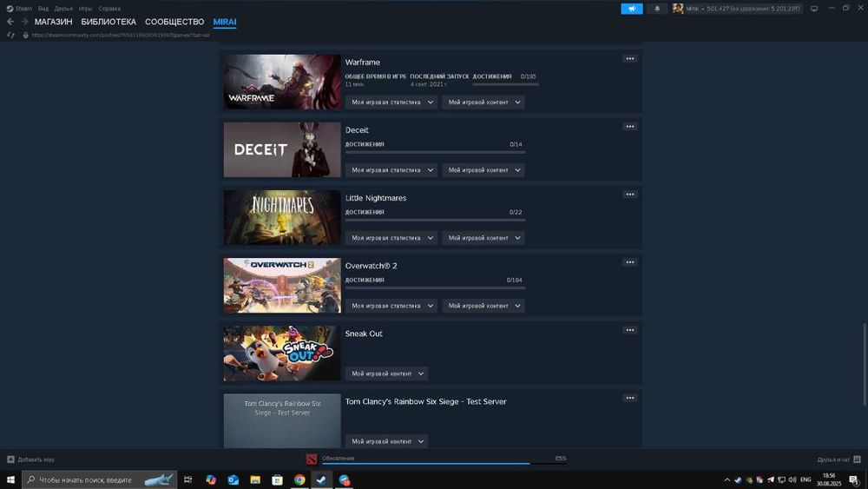
Task: Open the Dota 2 update in downloads bar
Action: click(312, 459)
